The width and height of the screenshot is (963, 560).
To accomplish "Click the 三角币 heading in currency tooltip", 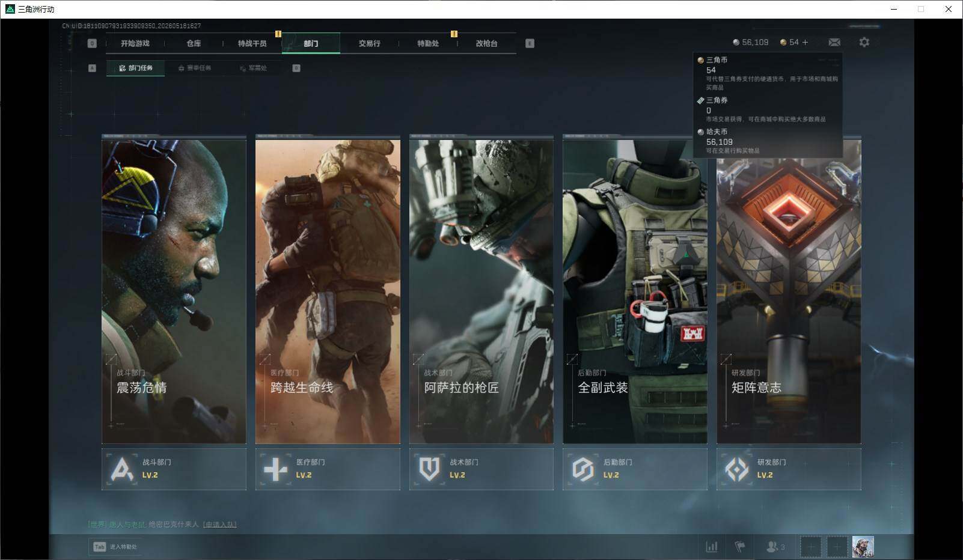I will coord(717,60).
